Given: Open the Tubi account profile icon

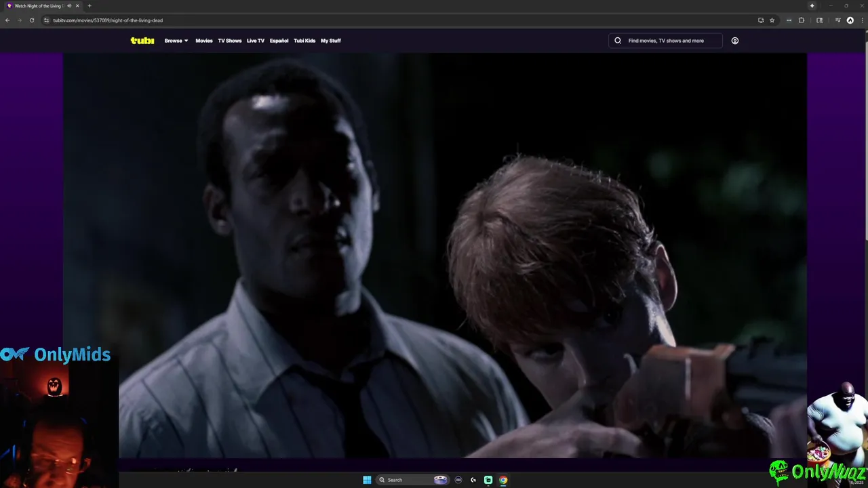Looking at the screenshot, I should click(735, 41).
